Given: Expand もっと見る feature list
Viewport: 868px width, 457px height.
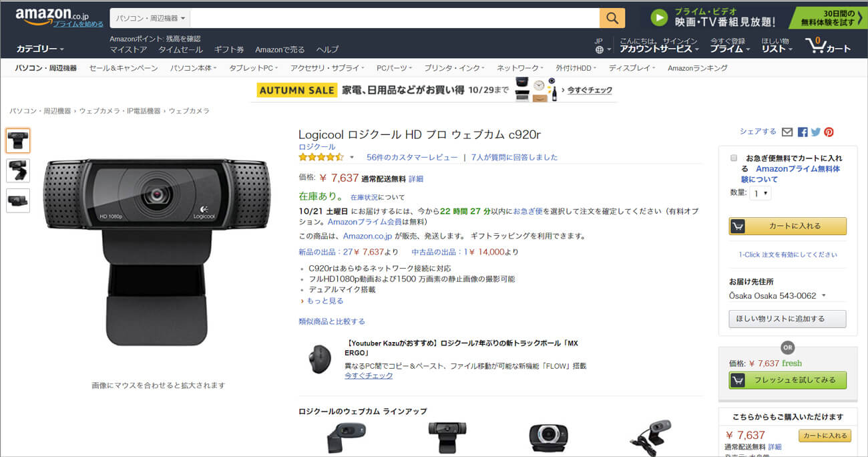Looking at the screenshot, I should [x=324, y=301].
